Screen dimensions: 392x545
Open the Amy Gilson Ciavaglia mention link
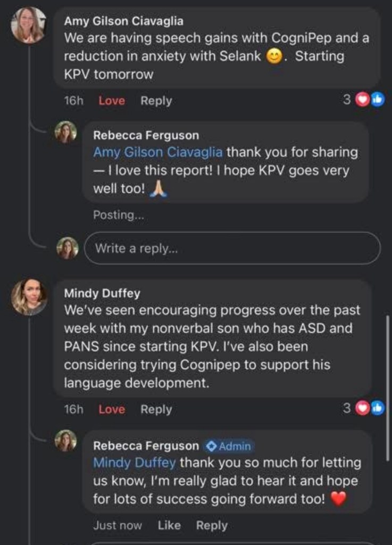157,152
